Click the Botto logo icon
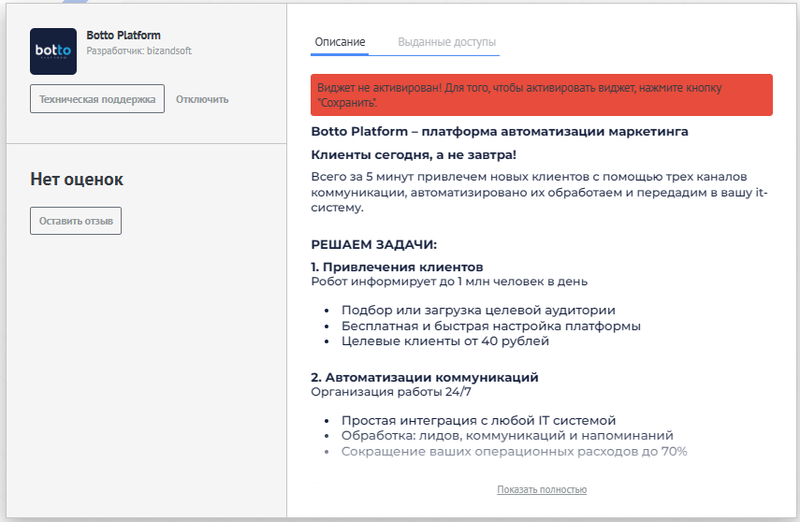The image size is (800, 522). (x=53, y=51)
